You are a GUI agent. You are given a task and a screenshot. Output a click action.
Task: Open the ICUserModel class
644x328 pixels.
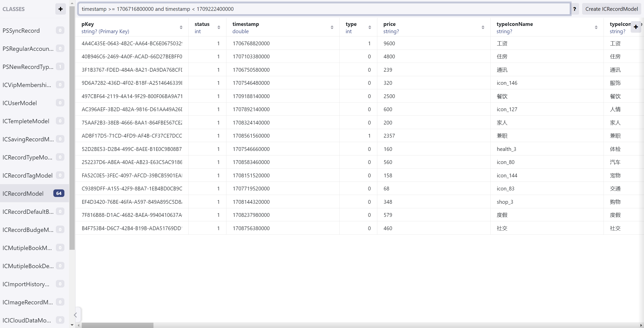(x=20, y=103)
